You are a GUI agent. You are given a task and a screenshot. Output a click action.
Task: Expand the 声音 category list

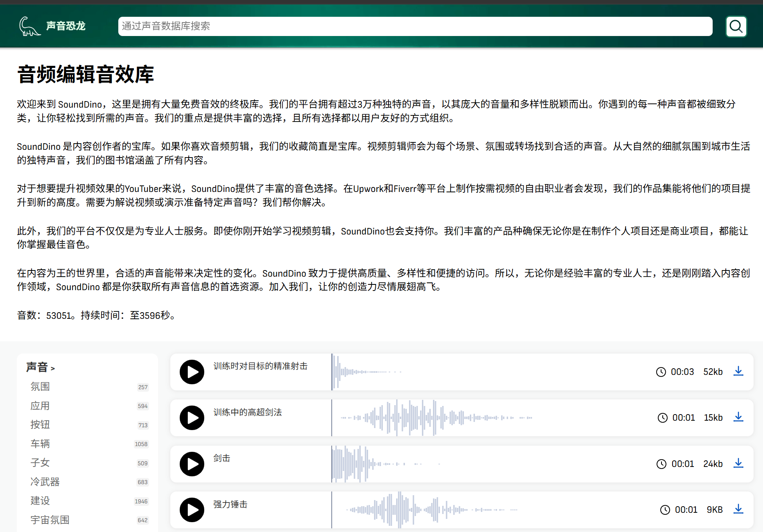tap(40, 367)
